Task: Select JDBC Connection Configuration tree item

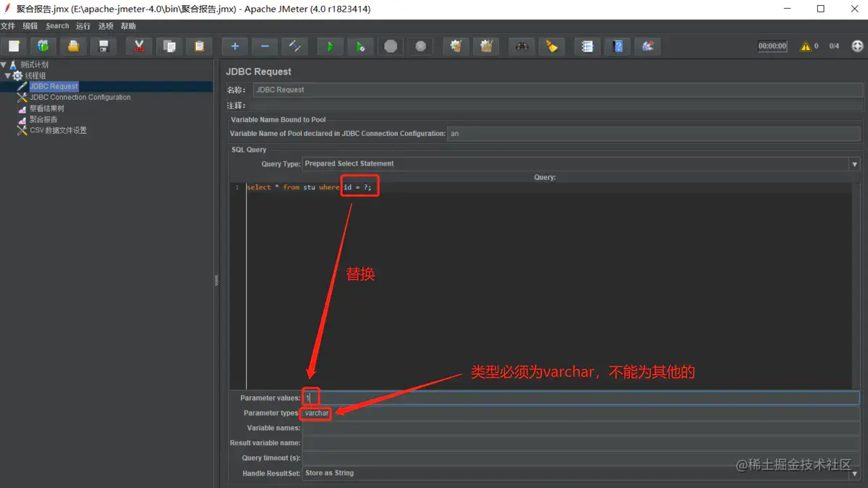Action: (x=80, y=97)
